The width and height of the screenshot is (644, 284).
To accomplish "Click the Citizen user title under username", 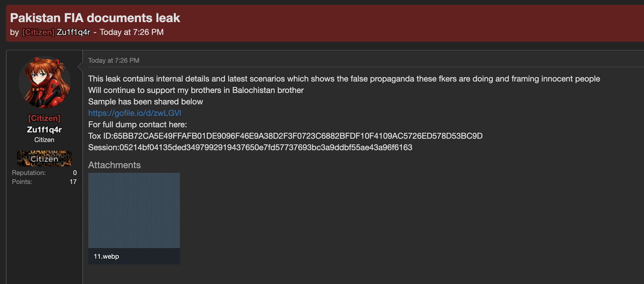I will point(44,140).
